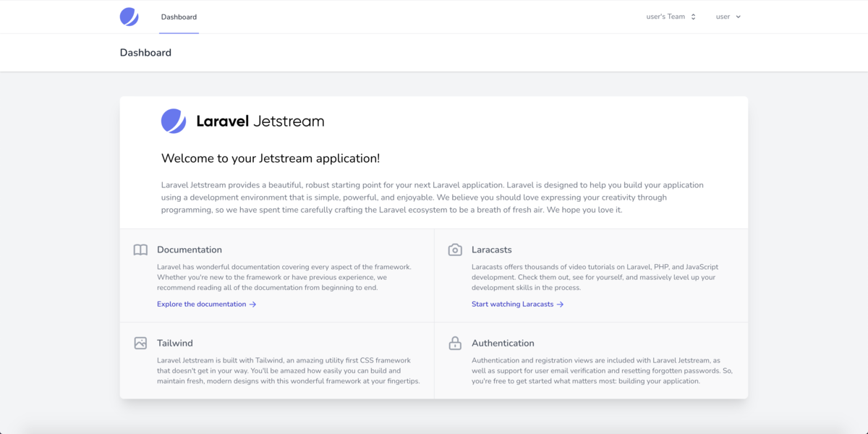868x434 pixels.
Task: Open the Laracasts heading link
Action: pyautogui.click(x=492, y=250)
